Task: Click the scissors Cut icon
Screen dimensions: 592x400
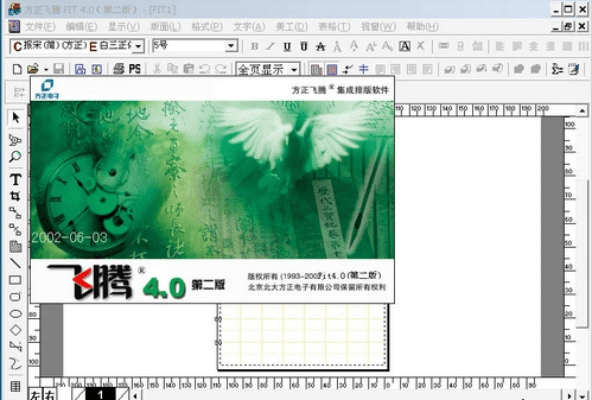Action: [157, 69]
